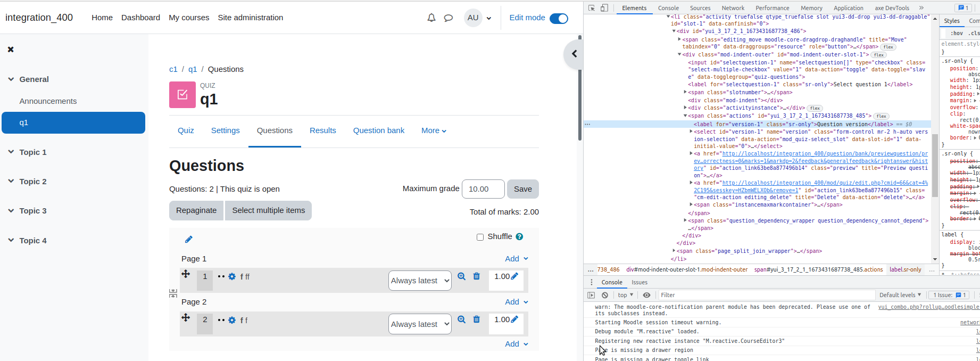
Task: Close the course index drawer
Action: pyautogui.click(x=11, y=50)
